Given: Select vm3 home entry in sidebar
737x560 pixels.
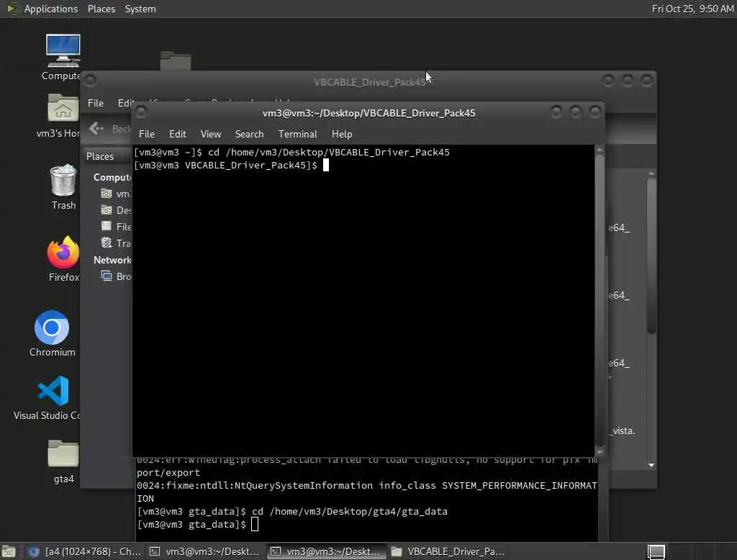Looking at the screenshot, I should 116,194.
